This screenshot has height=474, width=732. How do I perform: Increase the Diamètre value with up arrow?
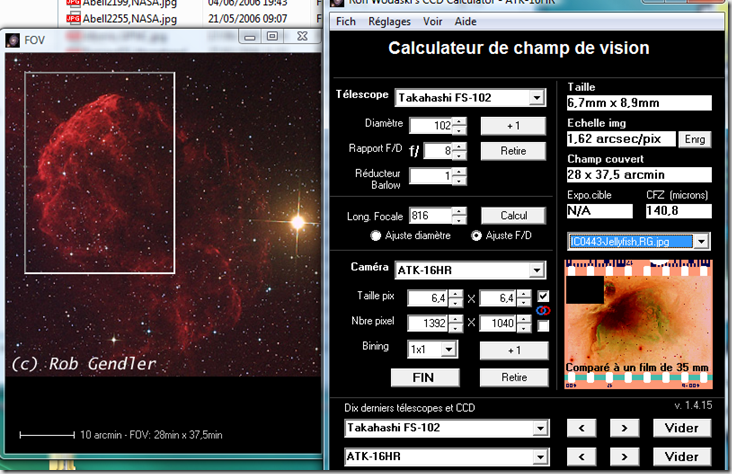tap(459, 121)
